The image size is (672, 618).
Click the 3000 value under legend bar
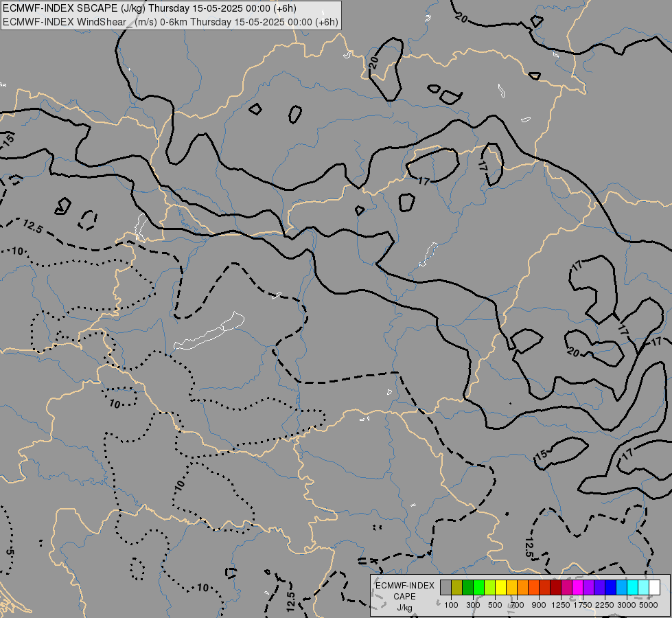pos(627,605)
